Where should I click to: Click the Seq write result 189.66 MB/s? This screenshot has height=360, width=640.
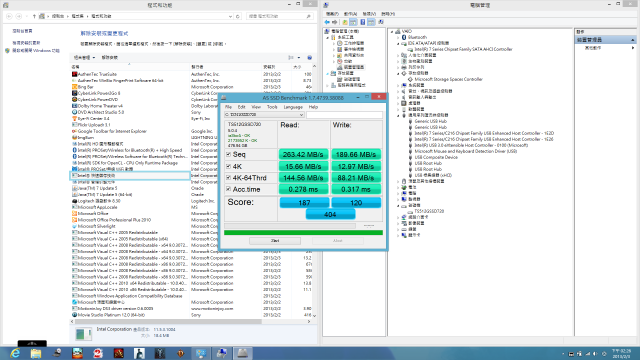point(356,154)
